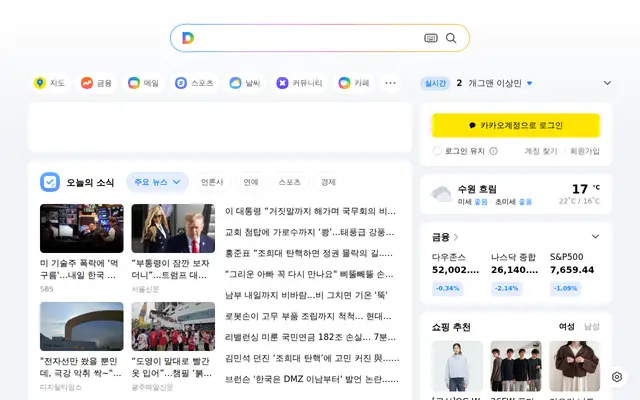
Task: Click the 17 °C temperature reading
Action: point(586,189)
